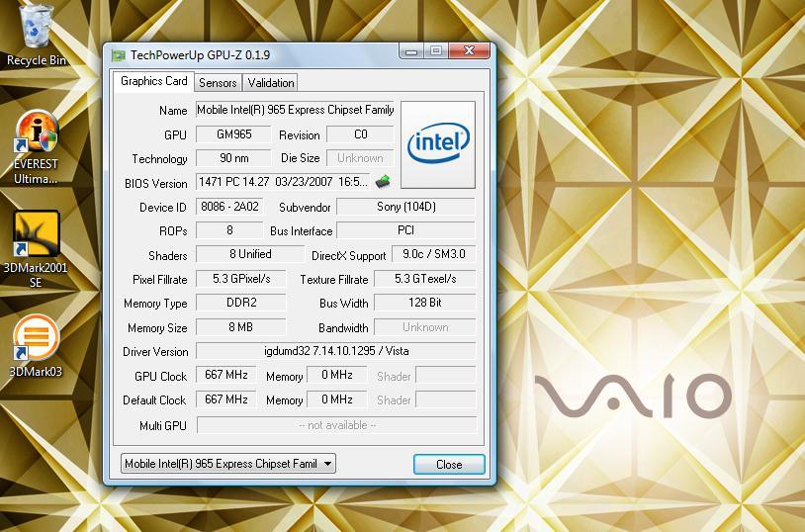Click the Pixel Fillrate value 5.3 GPixel/s
This screenshot has height=532, width=805.
241,279
